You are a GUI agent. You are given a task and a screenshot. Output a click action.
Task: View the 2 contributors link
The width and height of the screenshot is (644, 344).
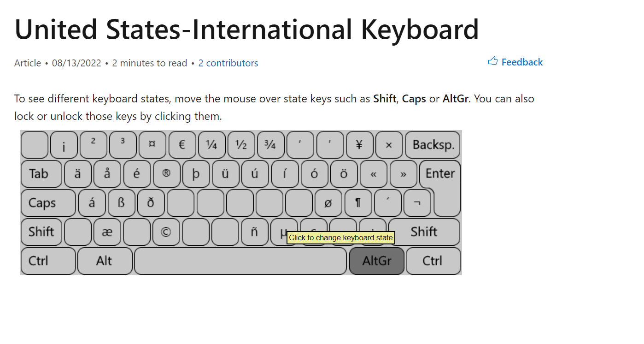coord(228,63)
